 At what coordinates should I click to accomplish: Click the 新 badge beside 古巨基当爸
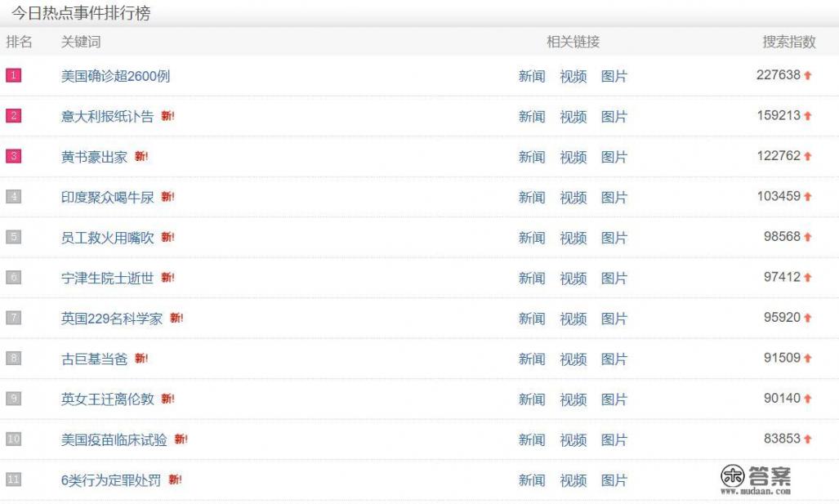pos(141,359)
